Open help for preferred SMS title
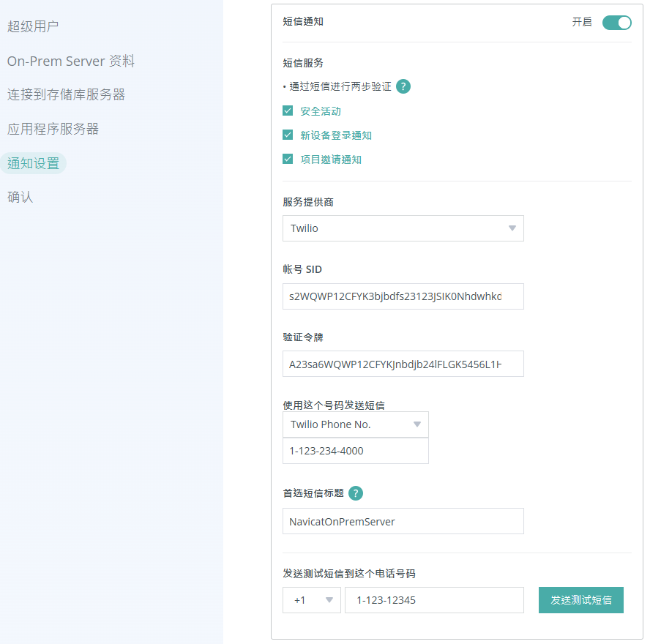650x644 pixels. click(356, 493)
